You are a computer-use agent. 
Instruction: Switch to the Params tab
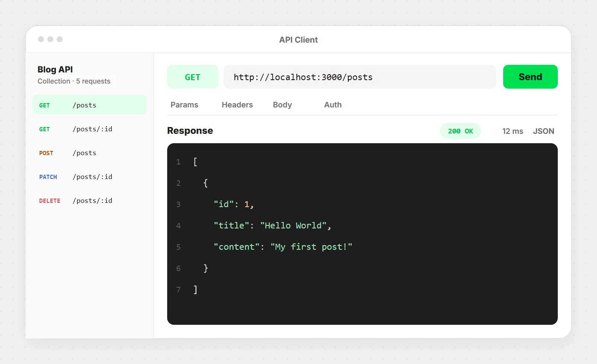pos(184,105)
